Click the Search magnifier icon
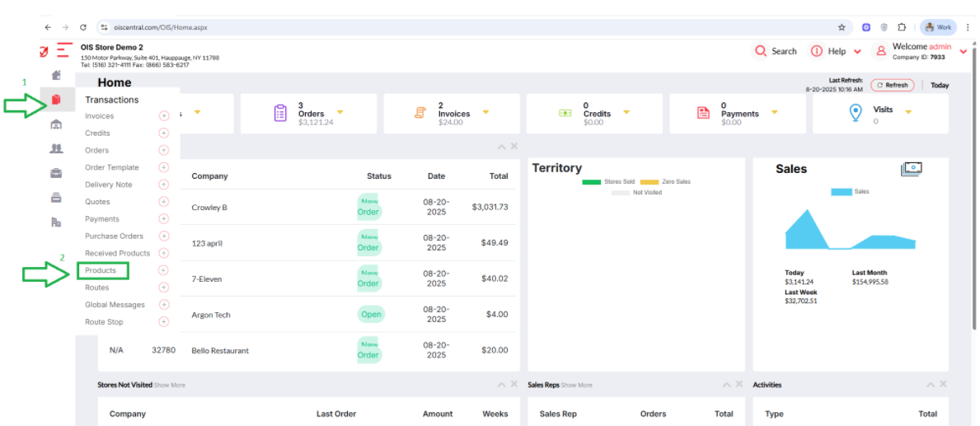980x426 pixels. (761, 51)
